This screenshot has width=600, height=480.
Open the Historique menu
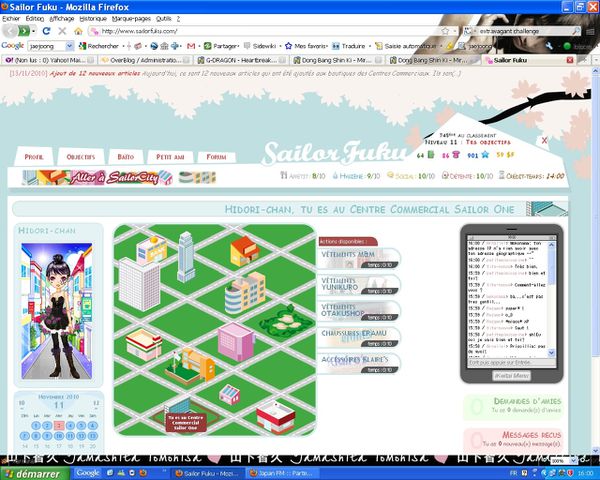pyautogui.click(x=93, y=18)
